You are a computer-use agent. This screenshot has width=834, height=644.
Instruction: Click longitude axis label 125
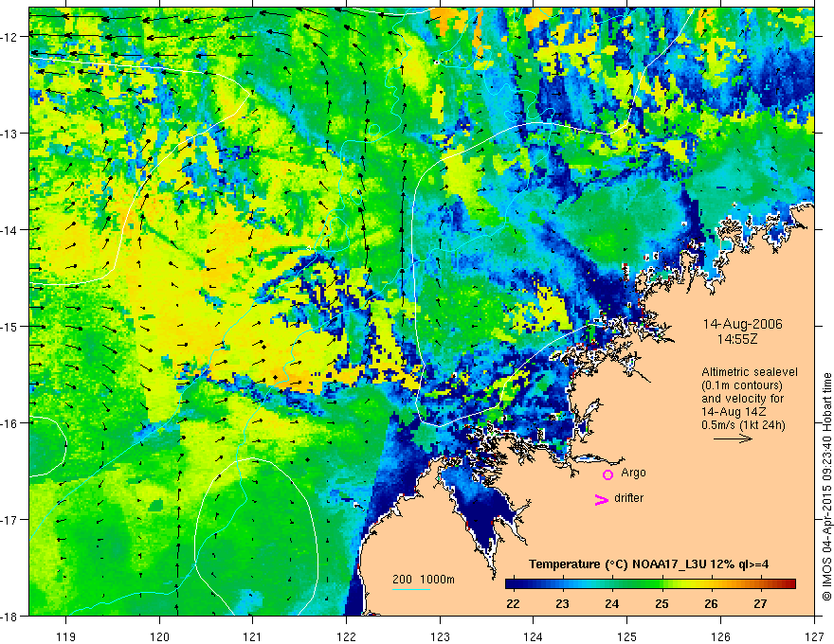(627, 636)
